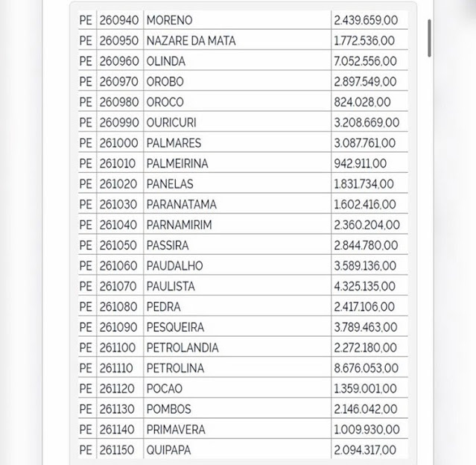Viewport: 476px width, 465px height.
Task: Select the PE state cell beside PANELAS
Action: pos(86,184)
